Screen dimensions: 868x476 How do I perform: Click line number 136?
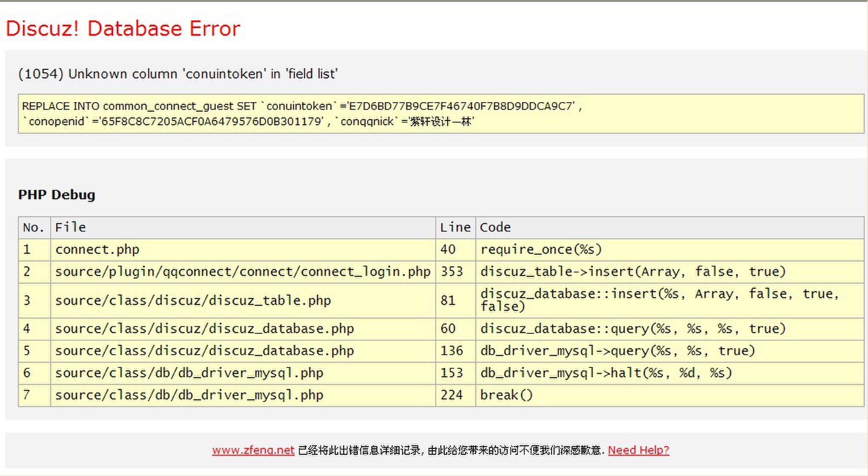[456, 351]
